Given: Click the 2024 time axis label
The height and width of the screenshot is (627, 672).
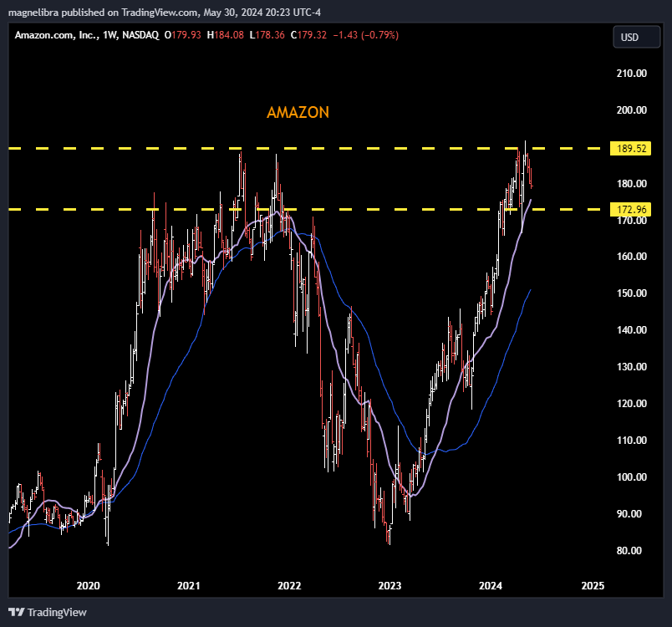Looking at the screenshot, I should [x=491, y=585].
